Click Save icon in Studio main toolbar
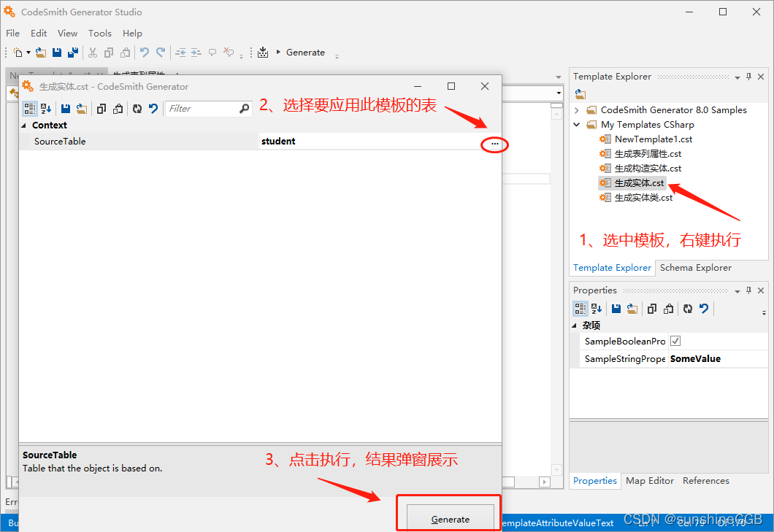 click(57, 53)
